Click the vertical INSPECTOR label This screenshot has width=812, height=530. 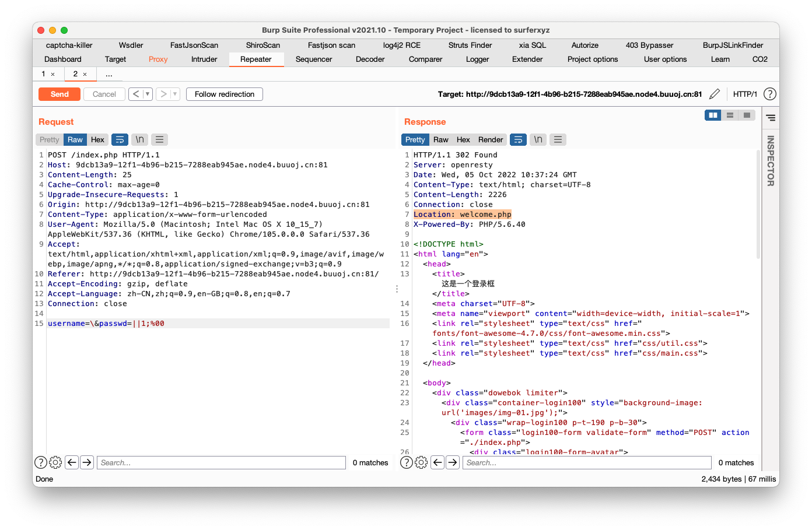pyautogui.click(x=771, y=161)
